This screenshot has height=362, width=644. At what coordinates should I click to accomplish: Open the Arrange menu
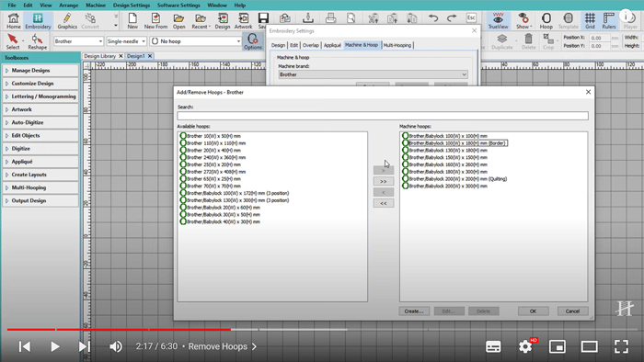(69, 6)
